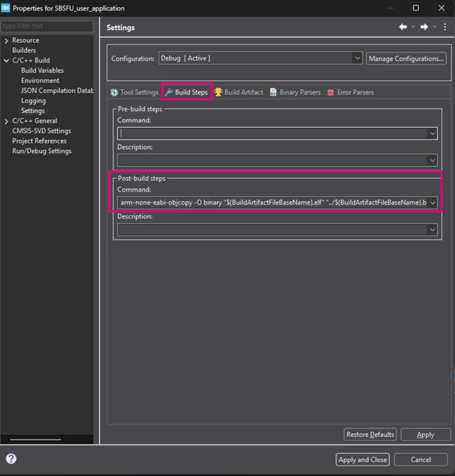Select Build Variables in the tree
455x476 pixels.
click(x=42, y=70)
